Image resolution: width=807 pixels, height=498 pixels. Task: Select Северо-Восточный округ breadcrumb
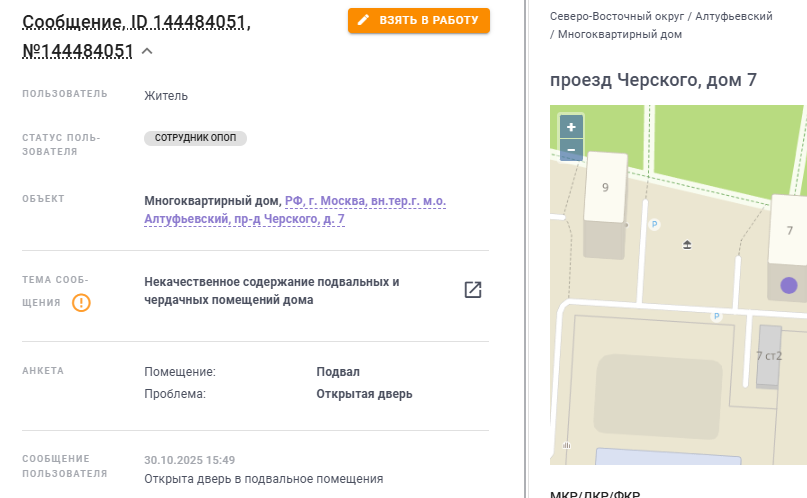(x=617, y=16)
